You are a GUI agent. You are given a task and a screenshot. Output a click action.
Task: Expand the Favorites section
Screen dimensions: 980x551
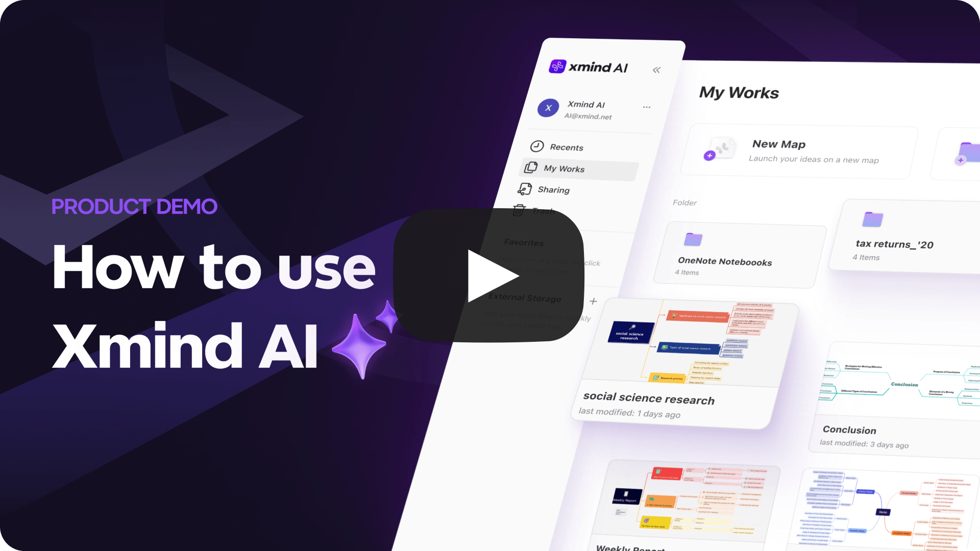524,242
